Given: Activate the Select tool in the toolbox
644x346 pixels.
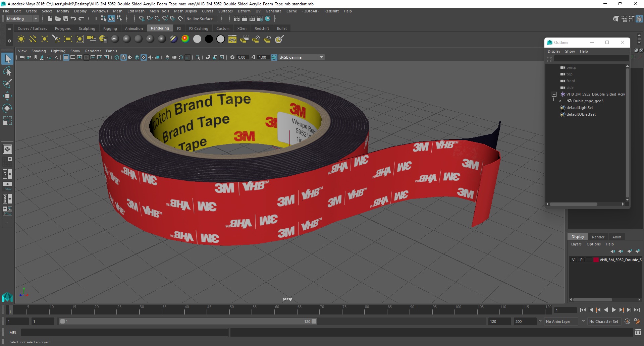Looking at the screenshot, I should coord(7,59).
